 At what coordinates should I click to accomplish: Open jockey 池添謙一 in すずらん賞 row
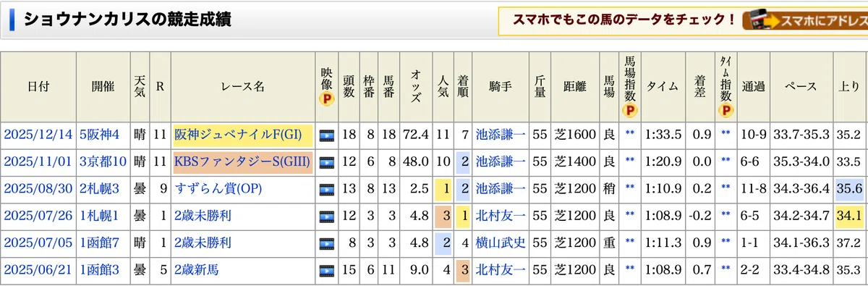(x=501, y=188)
